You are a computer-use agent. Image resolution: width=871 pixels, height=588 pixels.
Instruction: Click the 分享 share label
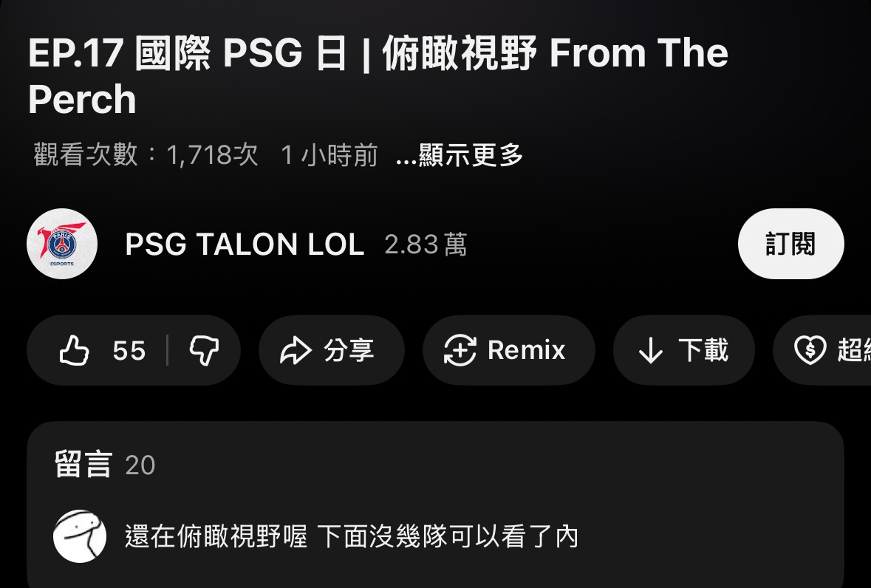[349, 350]
